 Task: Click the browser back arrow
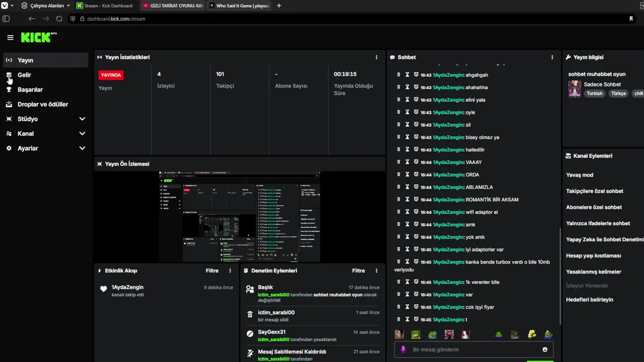(32, 19)
